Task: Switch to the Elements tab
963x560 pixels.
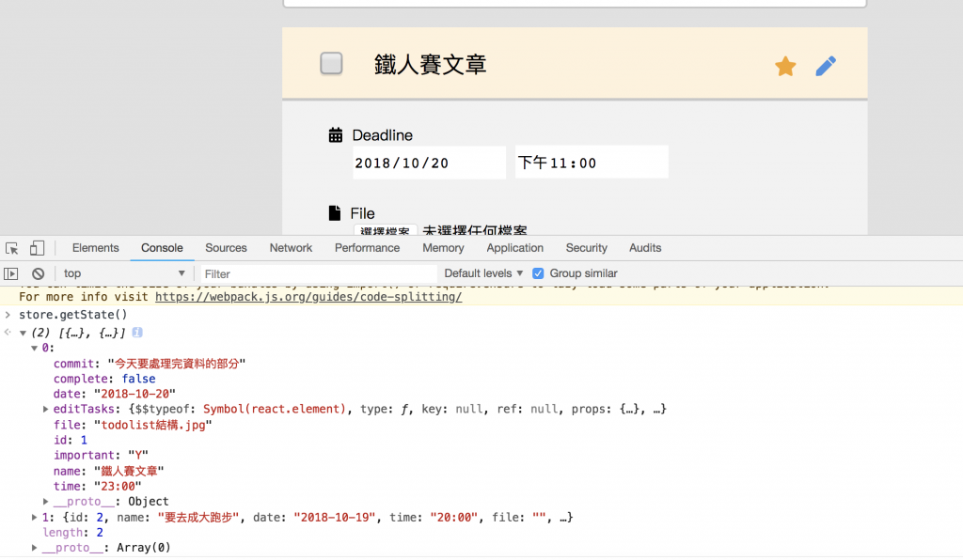Action: [x=95, y=248]
